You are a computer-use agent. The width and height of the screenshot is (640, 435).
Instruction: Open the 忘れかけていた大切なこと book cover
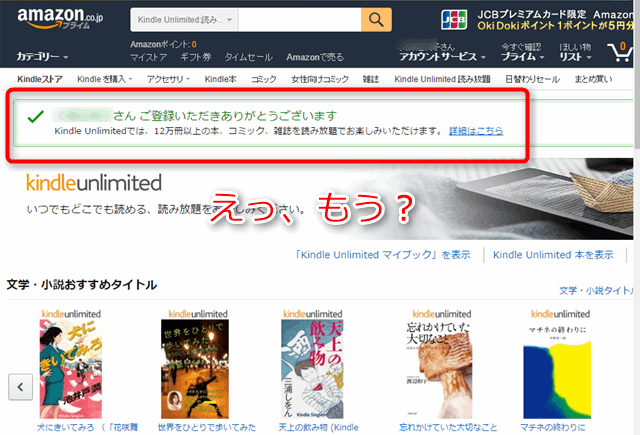440,369
